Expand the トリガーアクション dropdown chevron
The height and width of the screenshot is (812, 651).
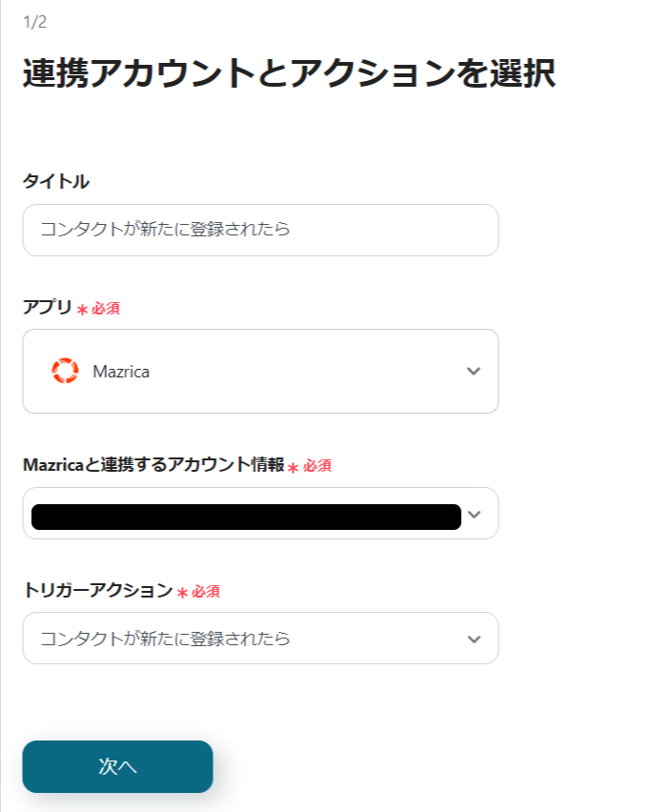click(x=474, y=639)
